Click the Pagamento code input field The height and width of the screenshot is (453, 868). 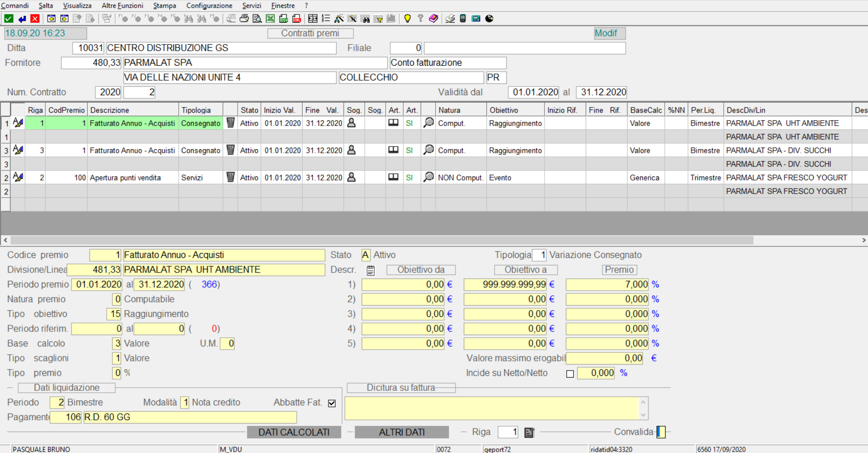(x=66, y=417)
